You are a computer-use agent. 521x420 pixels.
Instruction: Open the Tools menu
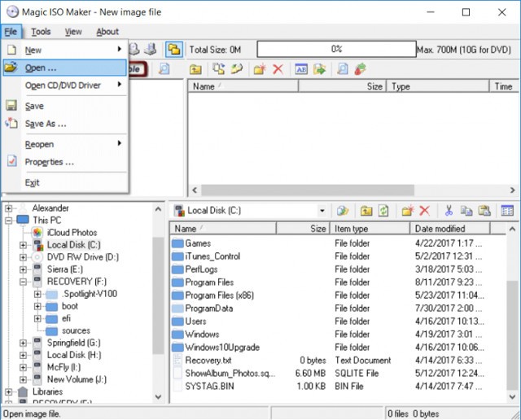coord(41,32)
